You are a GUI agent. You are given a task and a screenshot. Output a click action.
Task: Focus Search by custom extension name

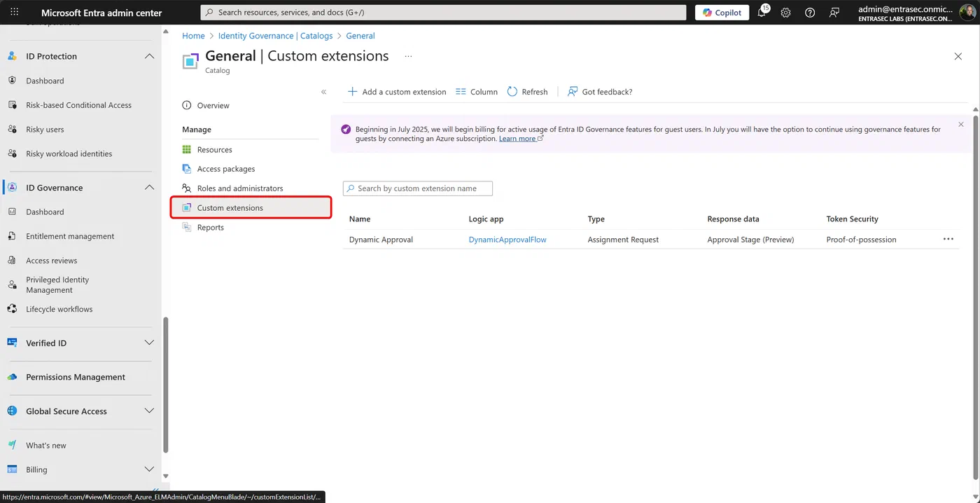(x=418, y=188)
